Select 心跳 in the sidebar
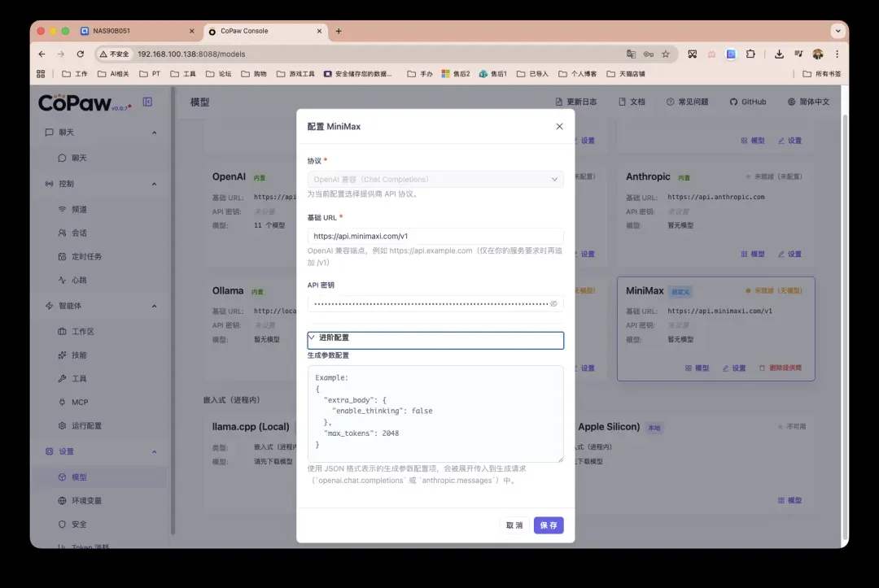Viewport: 879px width, 588px height. coord(79,280)
